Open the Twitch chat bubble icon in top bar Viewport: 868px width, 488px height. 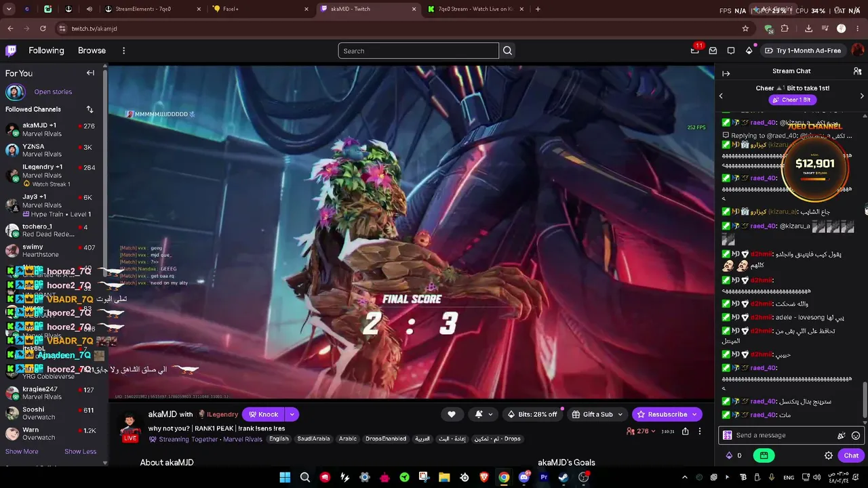[731, 51]
